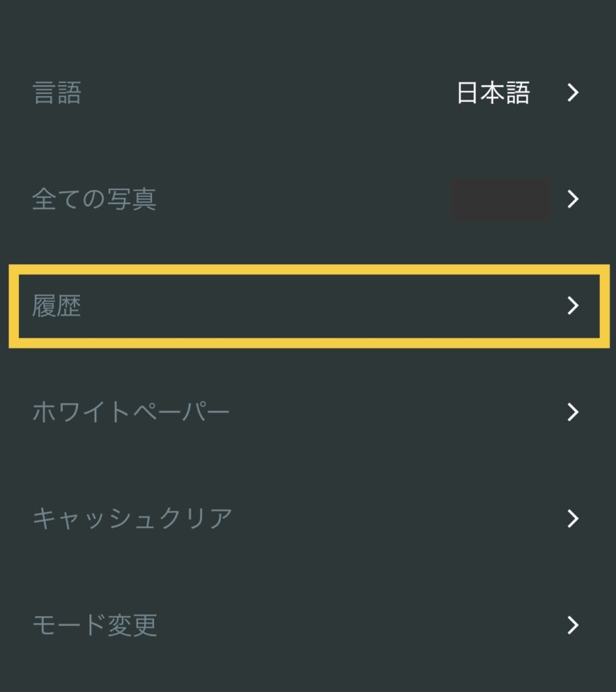Open the 言語 language setting label
This screenshot has width=616, height=692.
(x=57, y=93)
